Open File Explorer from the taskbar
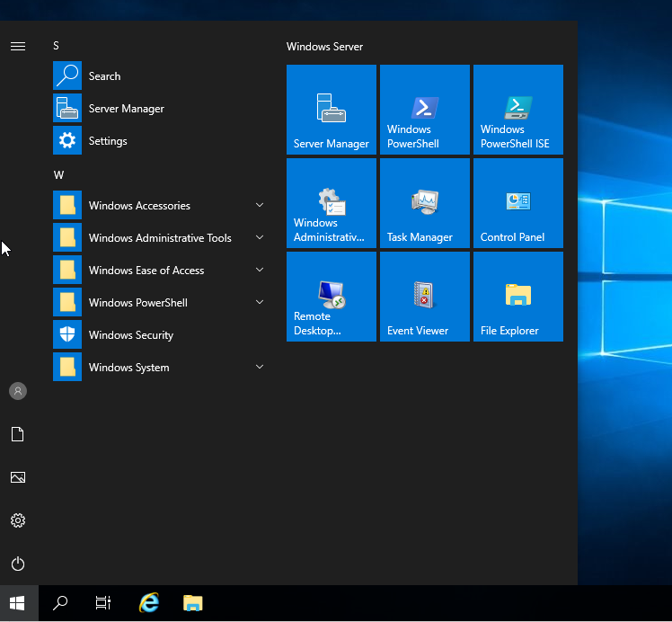 [193, 603]
